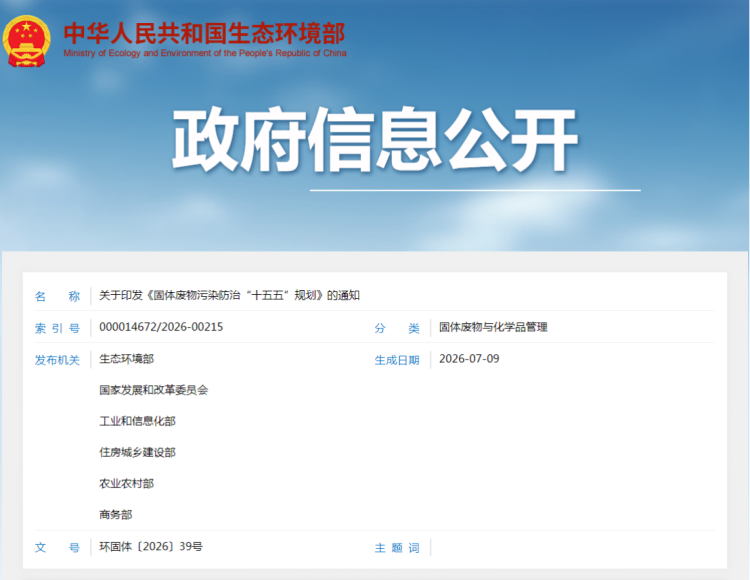Click the 索引号 field label
Screen dimensions: 750x580
[57, 328]
